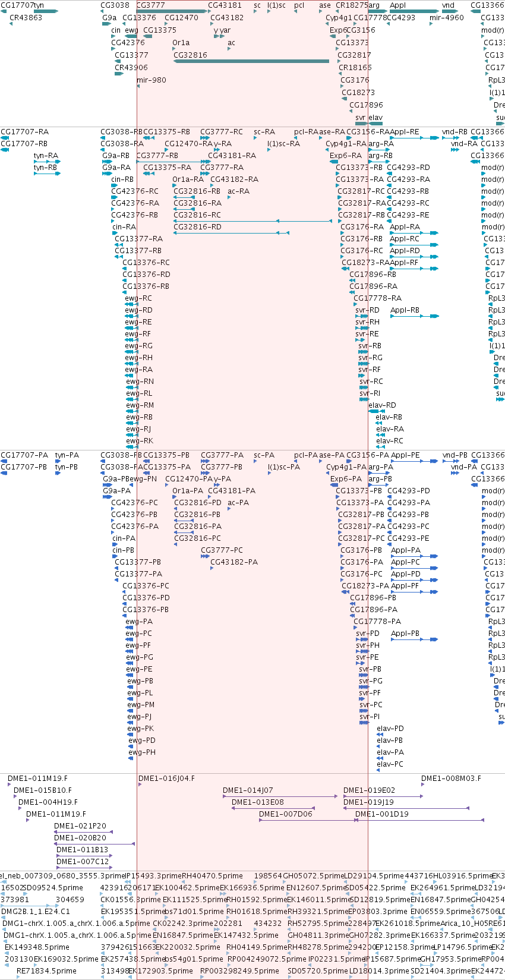Viewport: 505px width, 980px height.
Task: Select the DME1-013E08 BAC label
Action: point(258,802)
